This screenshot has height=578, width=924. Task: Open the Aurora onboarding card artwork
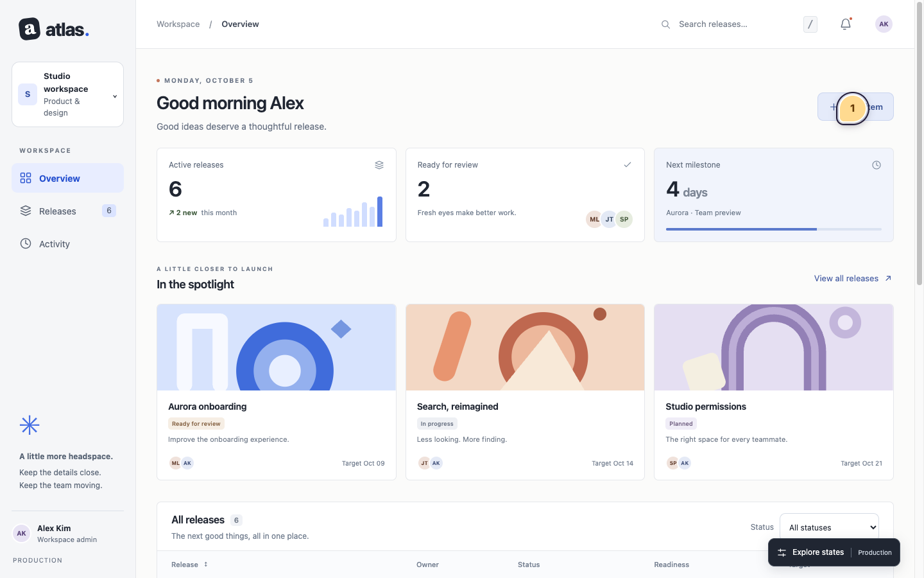tap(277, 347)
